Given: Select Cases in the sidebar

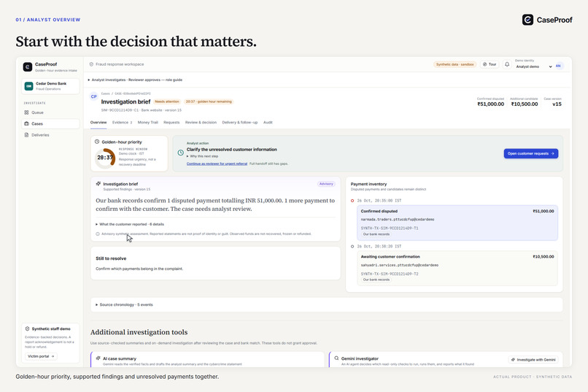Looking at the screenshot, I should pos(50,123).
